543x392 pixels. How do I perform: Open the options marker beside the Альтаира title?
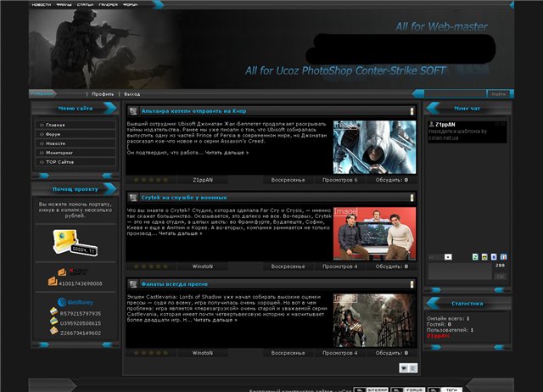coord(411,111)
